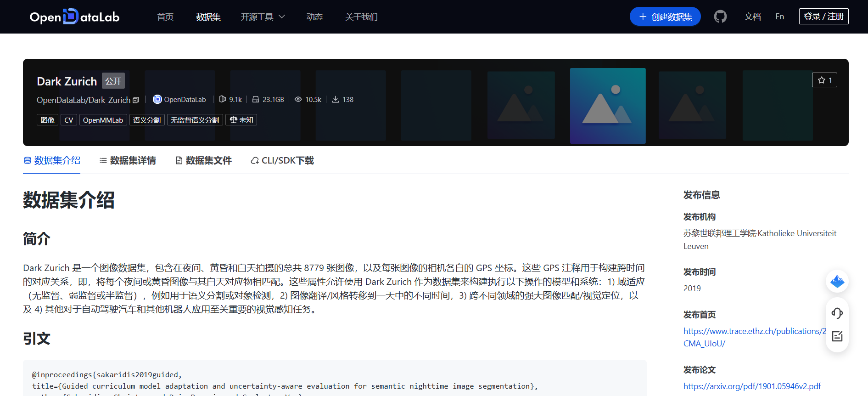The image size is (868, 396).
Task: Open 数据集 navigation item
Action: pos(208,17)
